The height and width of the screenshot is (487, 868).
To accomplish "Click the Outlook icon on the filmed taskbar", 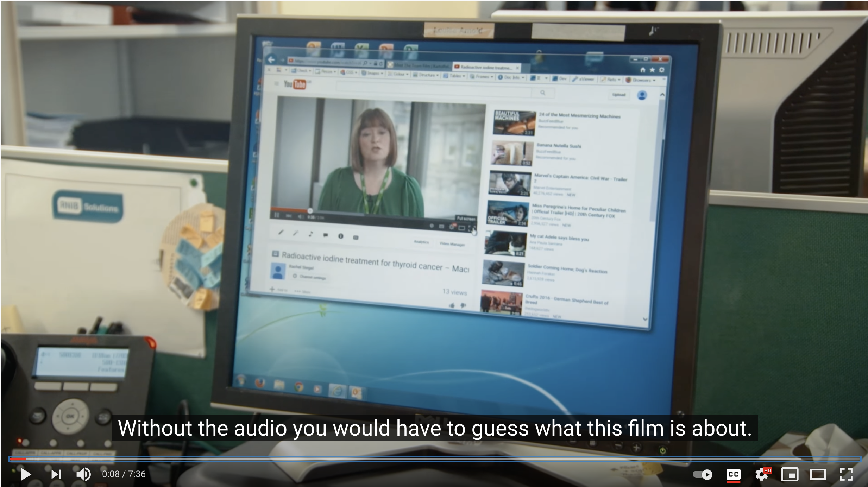I will coord(356,392).
